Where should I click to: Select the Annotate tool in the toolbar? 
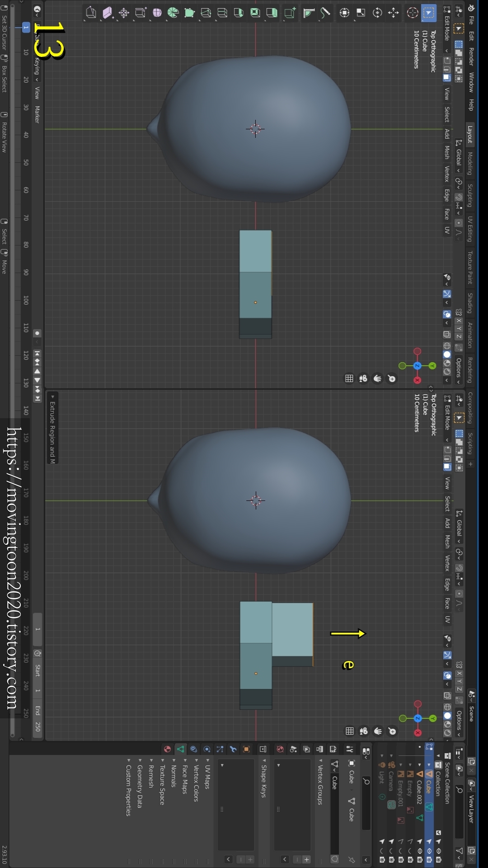point(325,13)
